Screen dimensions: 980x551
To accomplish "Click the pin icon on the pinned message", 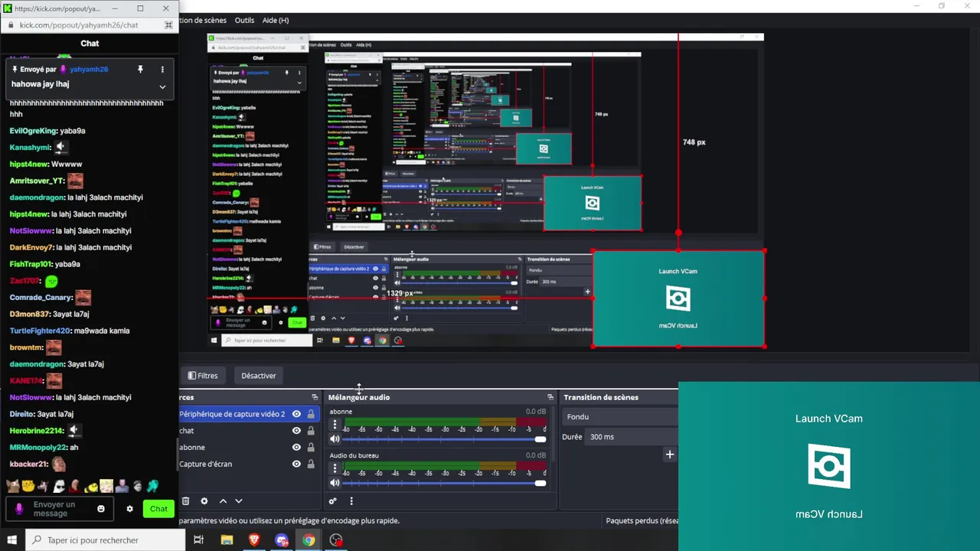I will coord(140,70).
